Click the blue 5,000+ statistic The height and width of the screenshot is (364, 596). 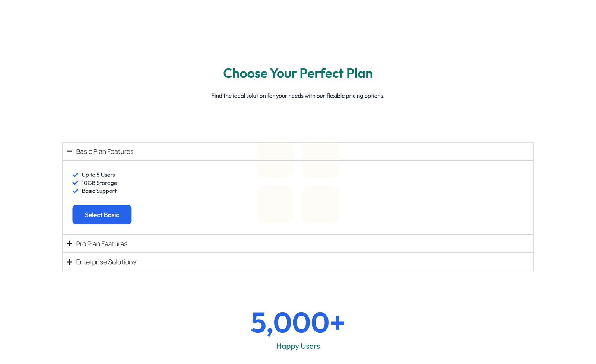click(x=298, y=322)
